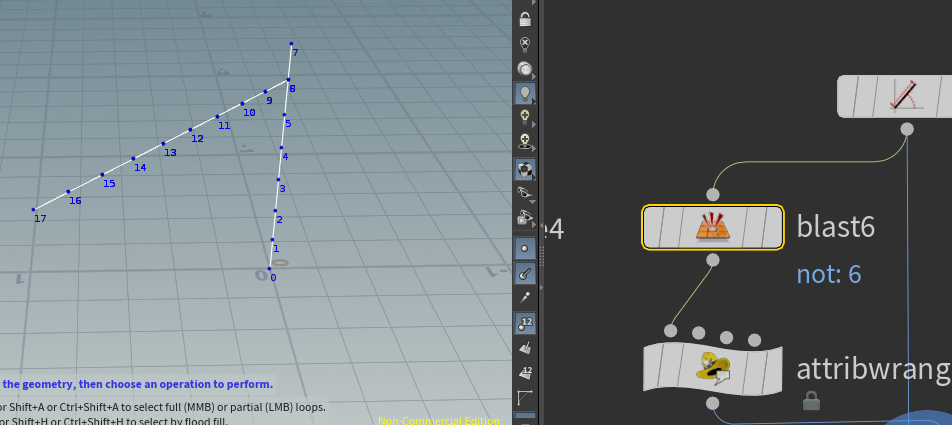Click the display primitive hulls curve icon
The width and height of the screenshot is (952, 425).
coord(524,398)
